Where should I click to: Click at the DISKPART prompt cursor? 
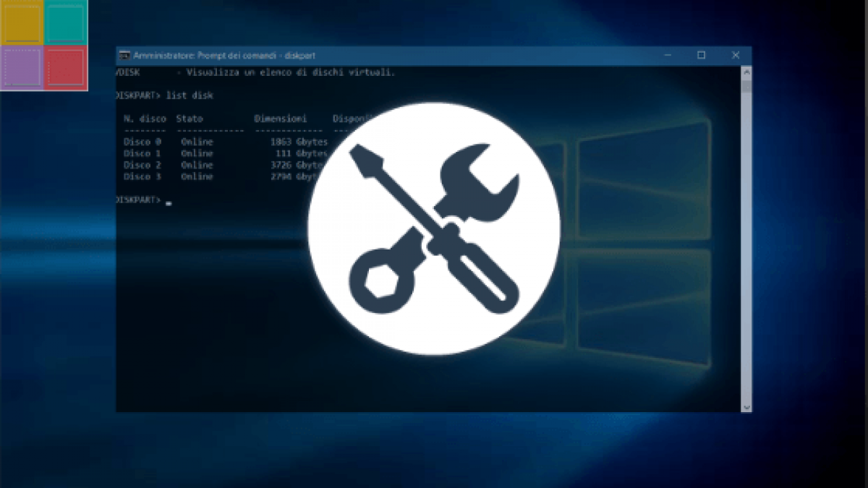tap(169, 204)
